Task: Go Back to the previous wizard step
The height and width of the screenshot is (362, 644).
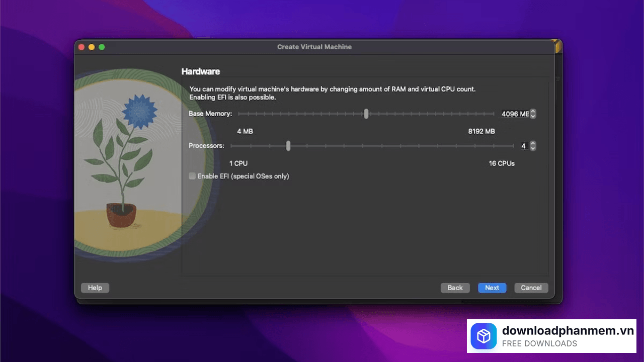Action: [x=455, y=288]
